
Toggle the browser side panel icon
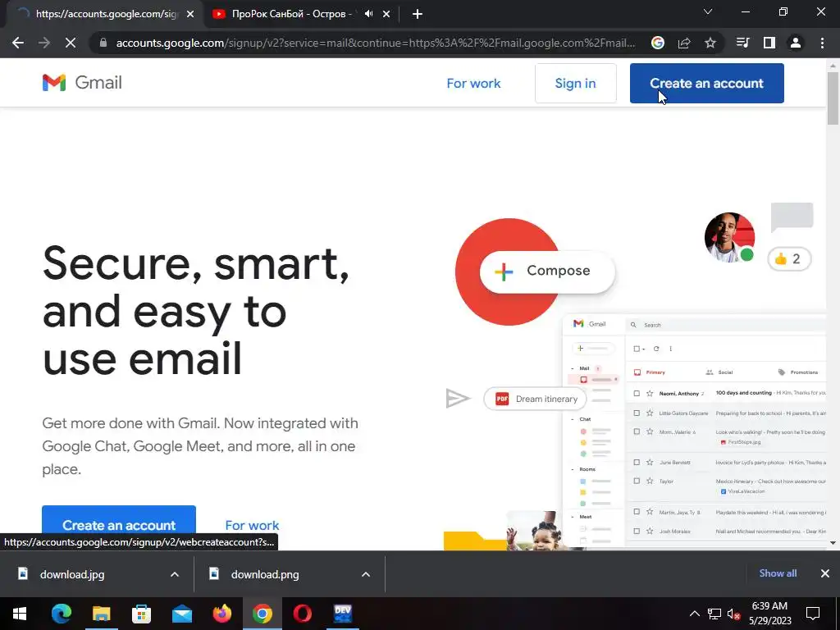[769, 43]
